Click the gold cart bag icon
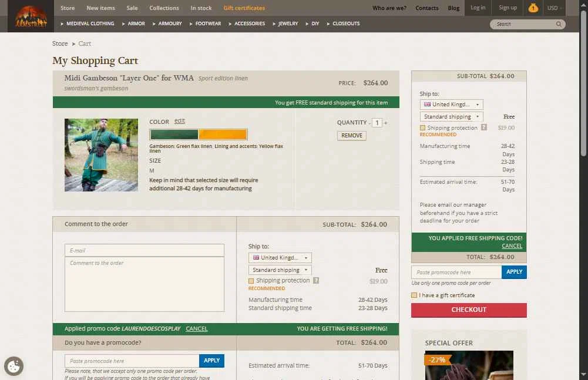588x380 pixels. point(533,8)
